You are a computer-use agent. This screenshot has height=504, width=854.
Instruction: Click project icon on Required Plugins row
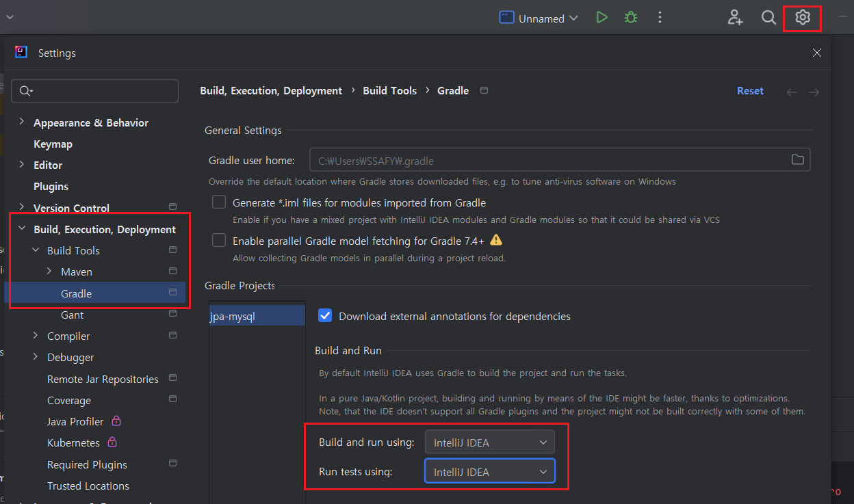click(x=172, y=463)
